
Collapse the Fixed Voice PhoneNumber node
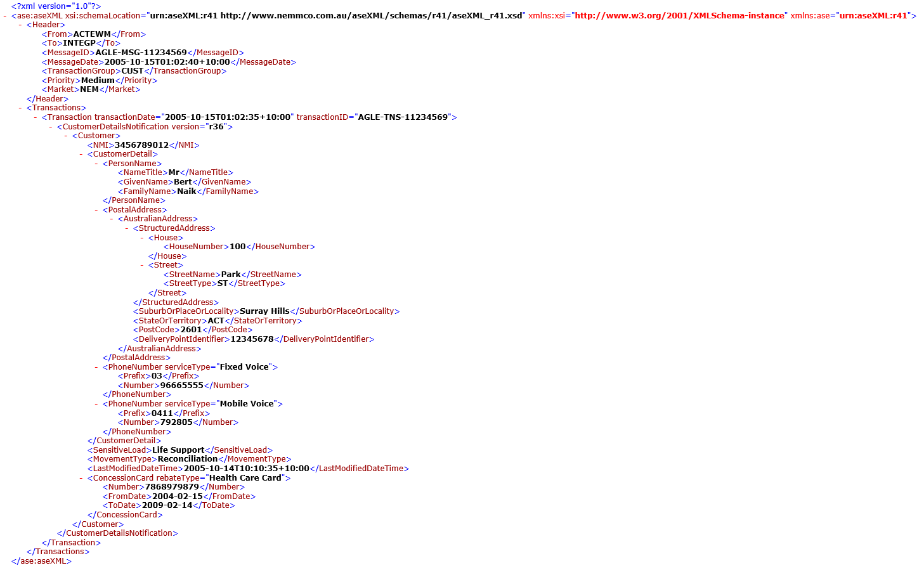coord(96,367)
